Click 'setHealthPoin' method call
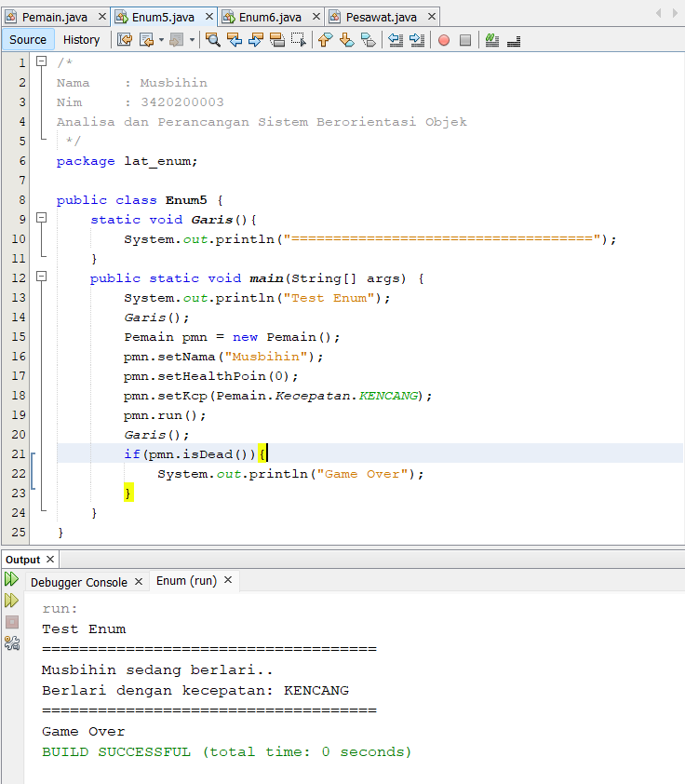Viewport: 685px width, 784px height. (x=212, y=376)
